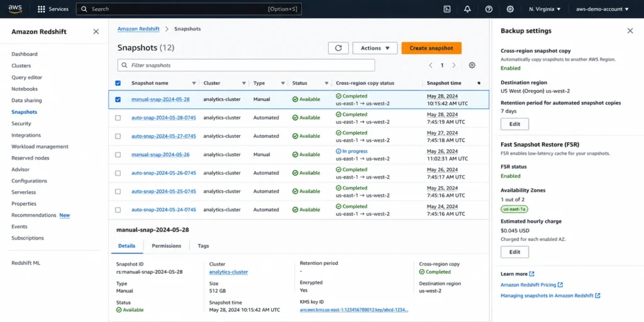The width and height of the screenshot is (644, 322).
Task: Click Amazon Redshift breadcrumb link
Action: (x=138, y=29)
